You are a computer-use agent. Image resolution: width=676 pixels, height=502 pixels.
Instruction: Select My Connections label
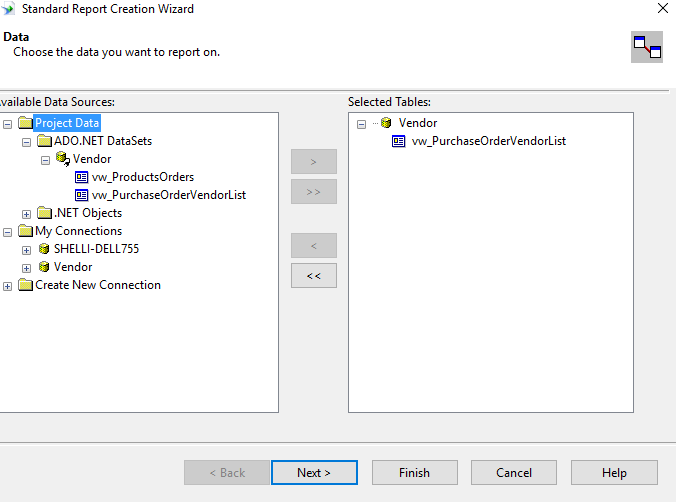click(78, 231)
